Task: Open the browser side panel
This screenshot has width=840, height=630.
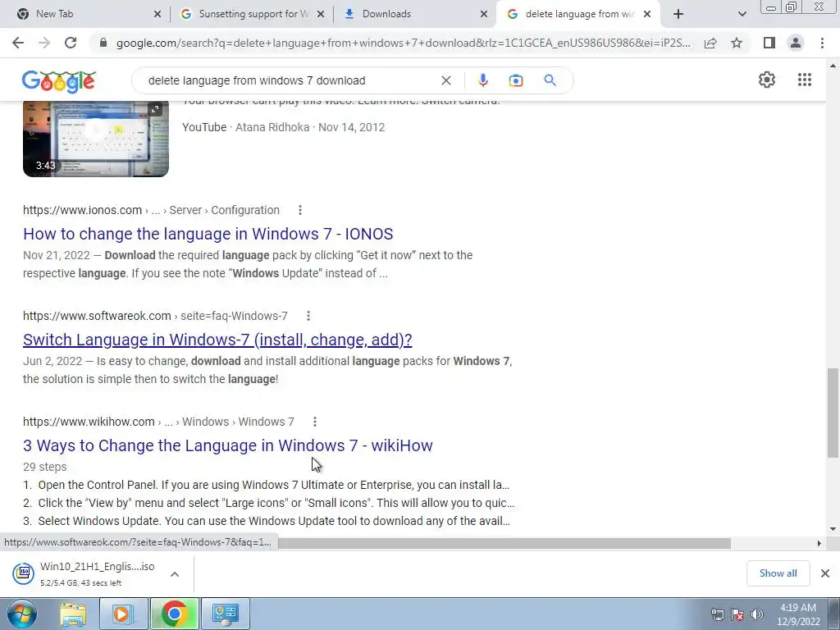Action: (x=769, y=43)
